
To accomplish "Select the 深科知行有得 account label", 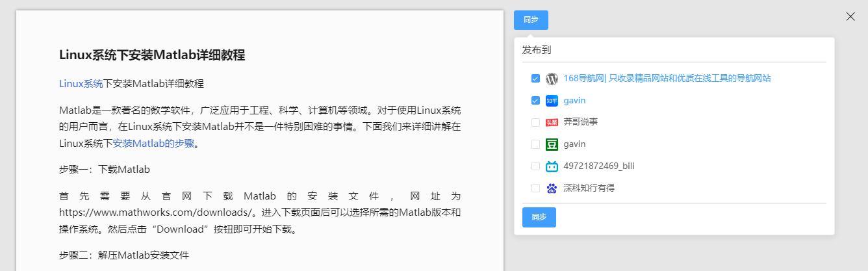I will (x=589, y=188).
